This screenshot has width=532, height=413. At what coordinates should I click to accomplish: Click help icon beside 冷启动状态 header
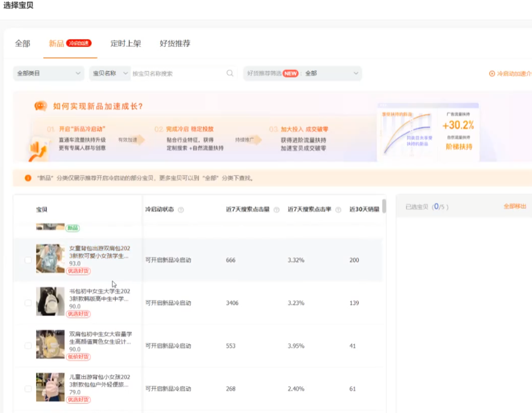click(181, 210)
